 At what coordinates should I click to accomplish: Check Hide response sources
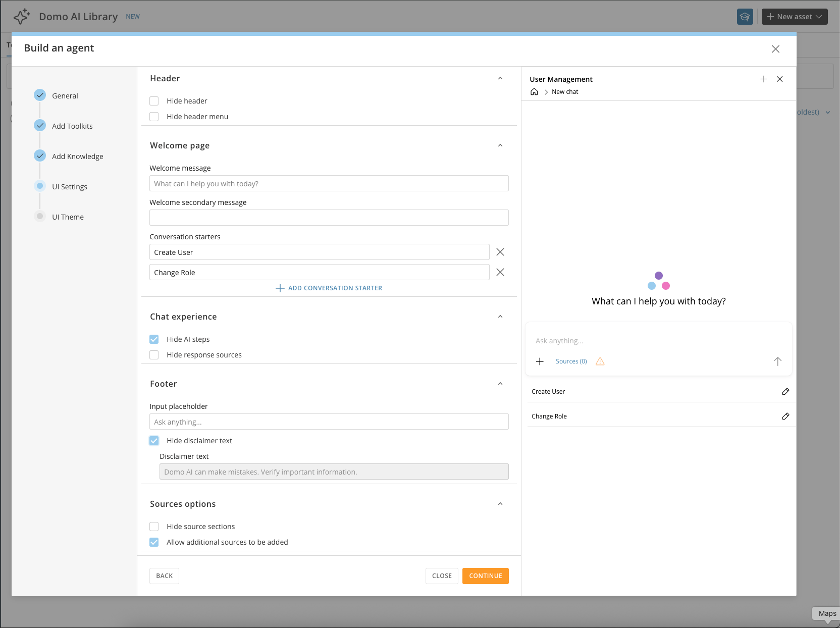click(154, 355)
